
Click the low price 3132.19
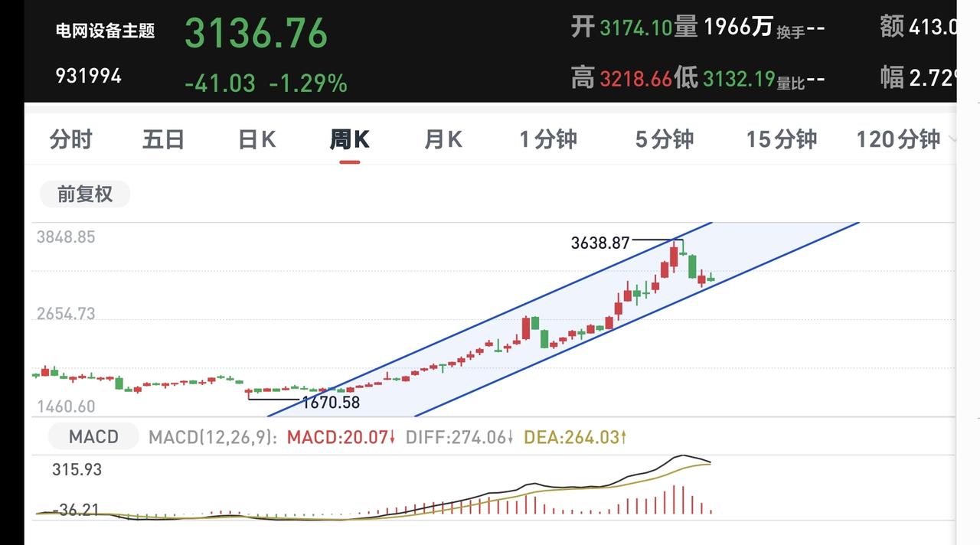coord(739,78)
